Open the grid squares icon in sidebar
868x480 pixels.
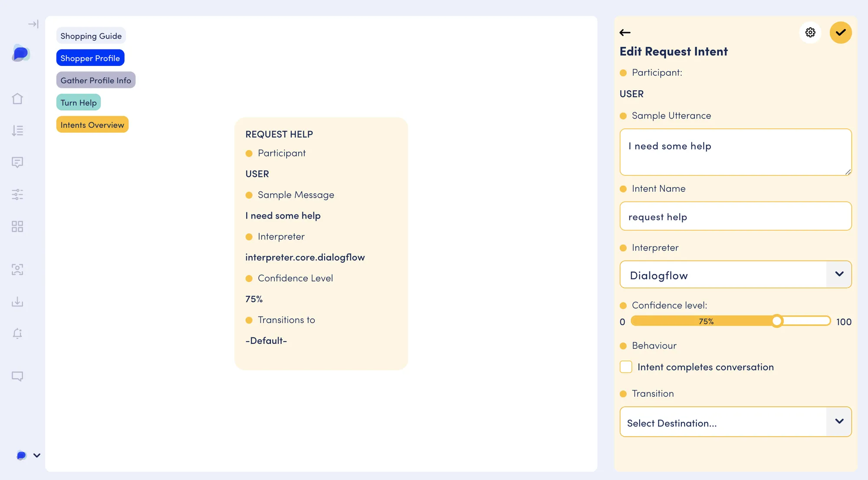tap(17, 226)
